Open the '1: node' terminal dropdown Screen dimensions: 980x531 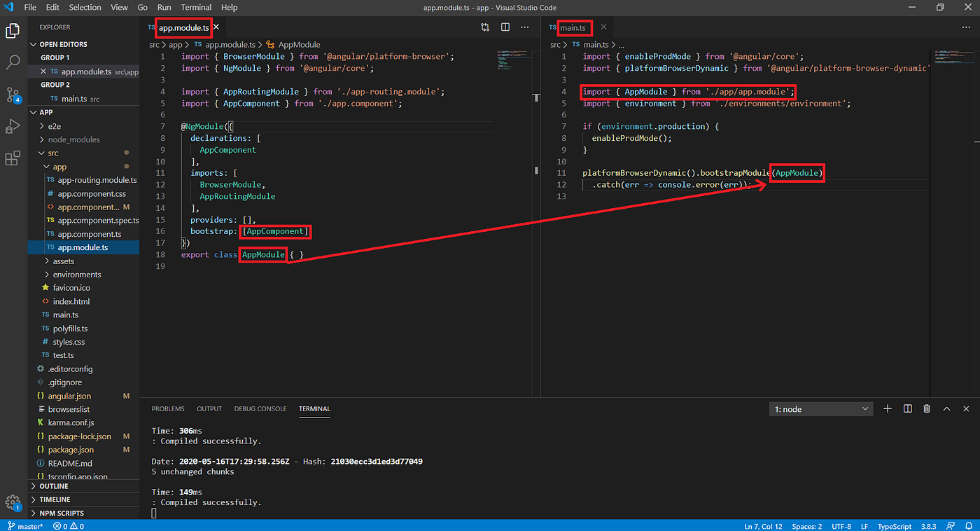point(820,408)
